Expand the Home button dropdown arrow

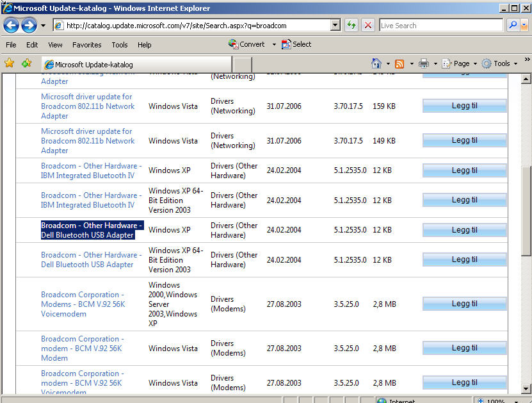[x=388, y=63]
